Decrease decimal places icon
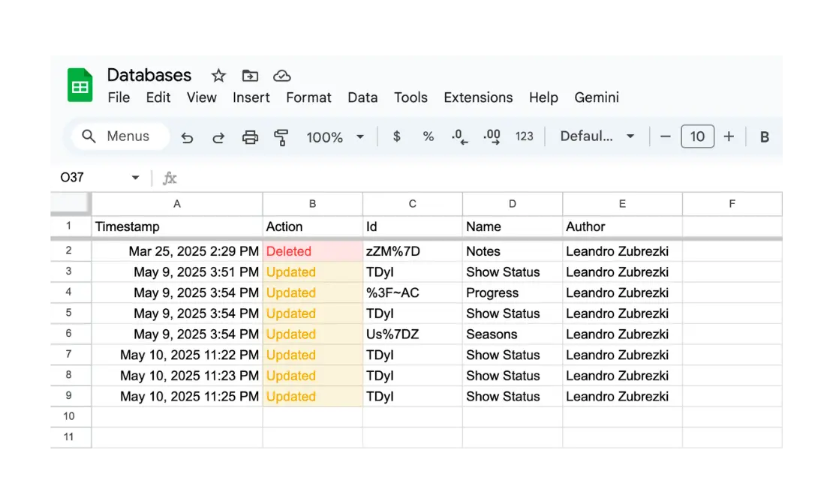Screen dimensions: 833x504 coord(459,136)
